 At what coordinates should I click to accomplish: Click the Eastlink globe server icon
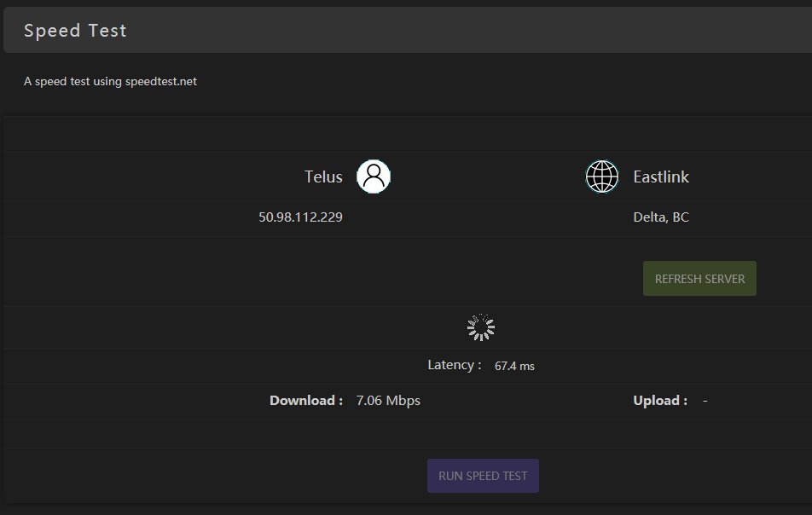click(602, 176)
